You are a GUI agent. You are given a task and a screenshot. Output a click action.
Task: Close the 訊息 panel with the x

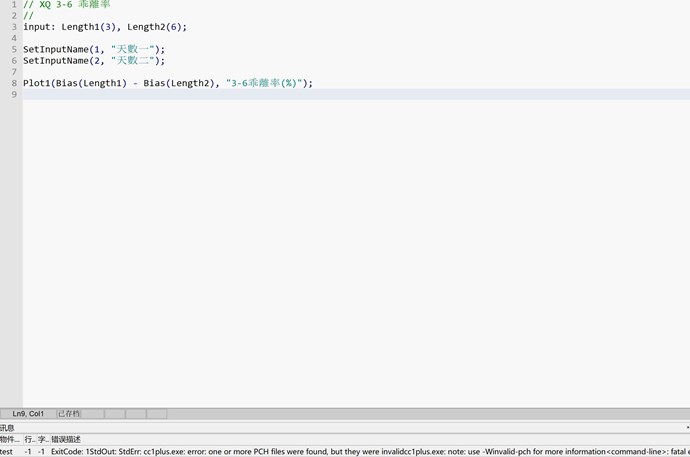coord(687,427)
